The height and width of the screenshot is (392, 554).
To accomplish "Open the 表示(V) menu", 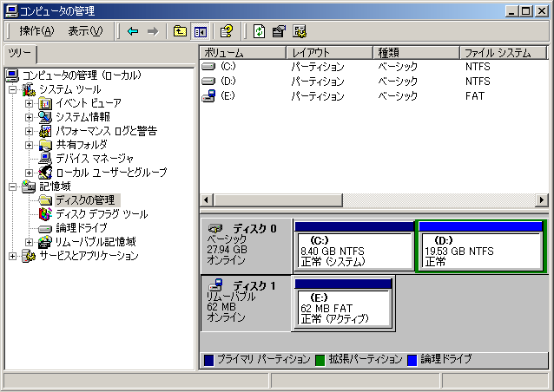I will click(85, 31).
